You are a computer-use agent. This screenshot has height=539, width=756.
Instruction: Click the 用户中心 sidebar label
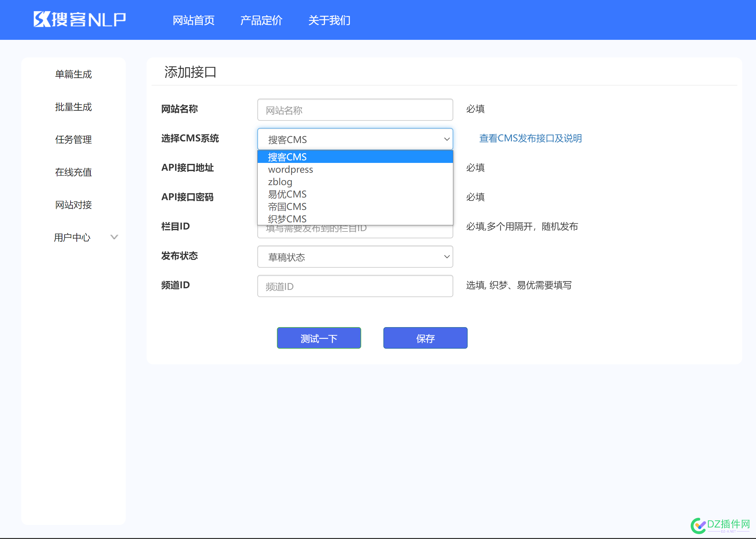[72, 238]
